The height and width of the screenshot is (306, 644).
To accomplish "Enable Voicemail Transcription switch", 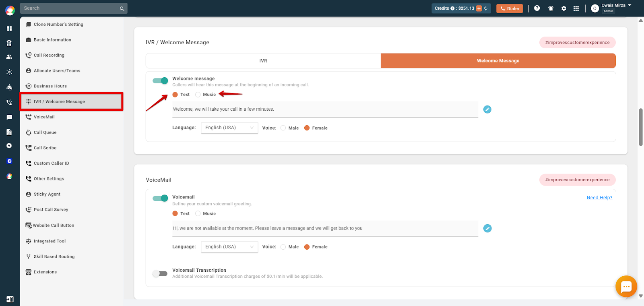I will 160,274.
